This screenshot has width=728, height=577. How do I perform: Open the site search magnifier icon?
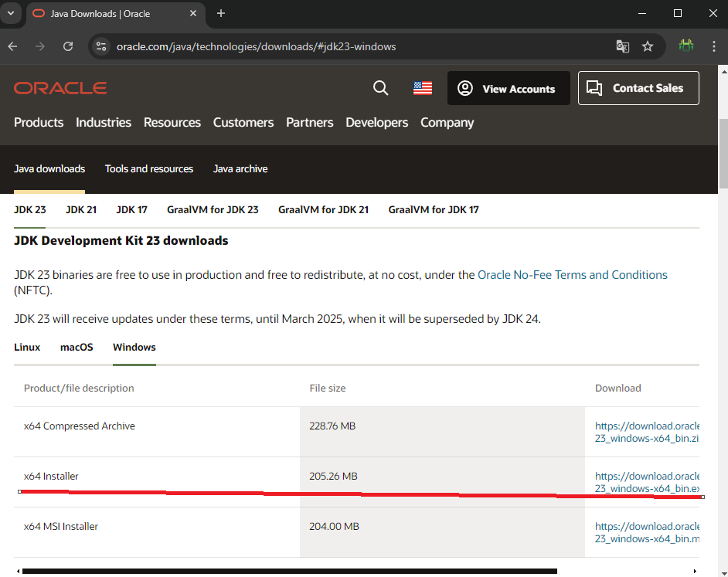coord(381,88)
